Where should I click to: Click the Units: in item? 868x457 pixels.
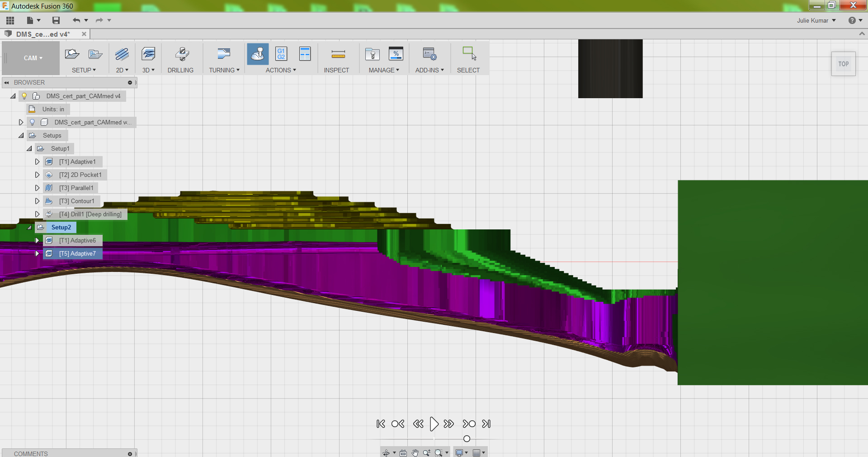[53, 109]
